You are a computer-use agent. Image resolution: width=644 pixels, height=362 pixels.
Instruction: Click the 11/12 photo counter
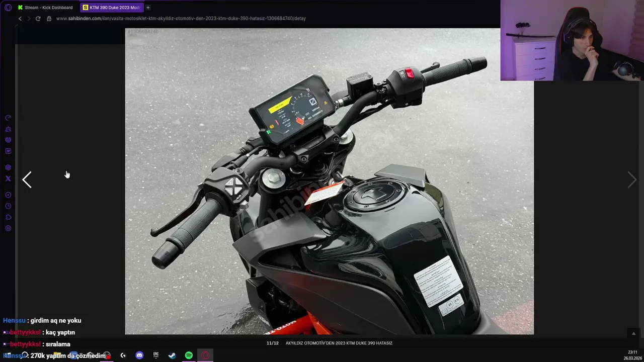(272, 343)
